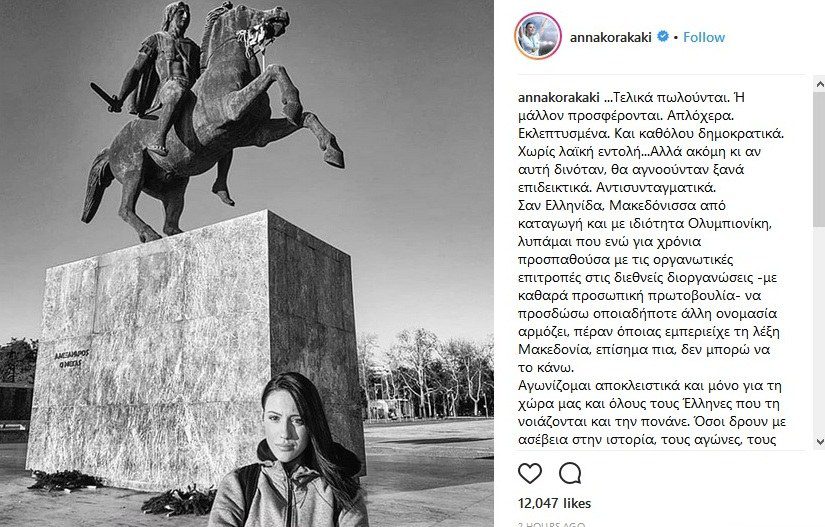
Task: Click the caption scrollbar thumb
Action: pyautogui.click(x=819, y=159)
